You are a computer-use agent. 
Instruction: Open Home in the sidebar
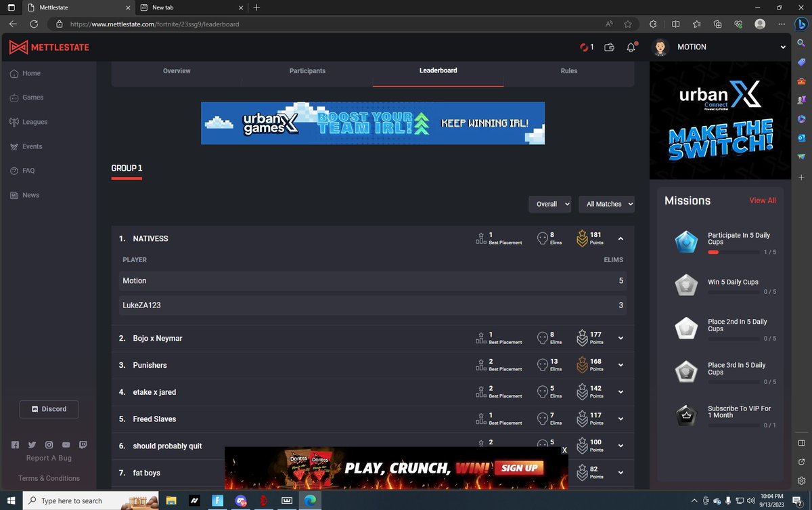(25, 73)
